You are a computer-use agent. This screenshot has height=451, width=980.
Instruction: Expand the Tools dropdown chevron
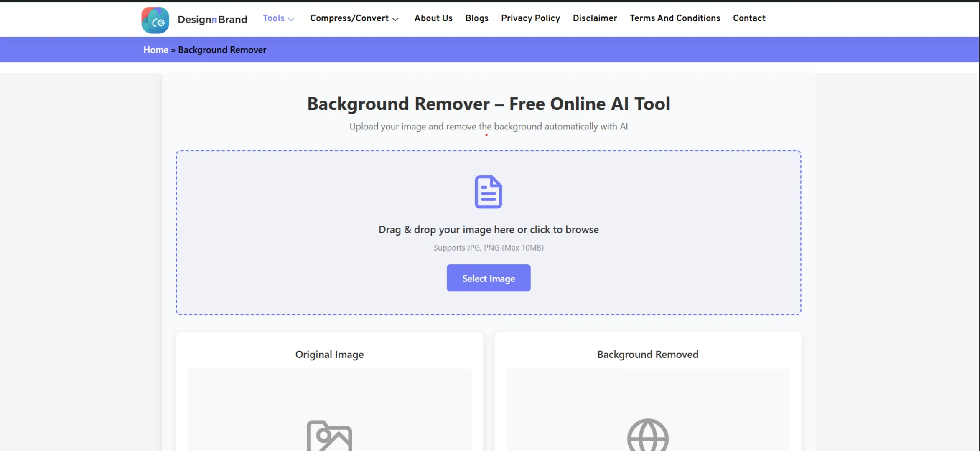[292, 19]
